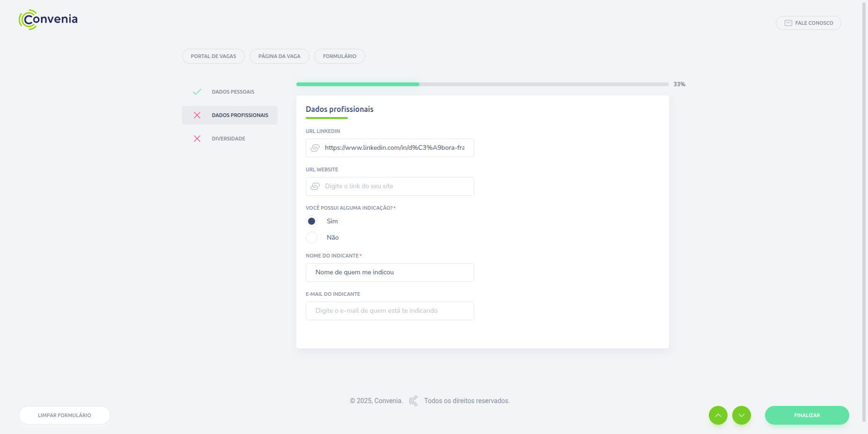Image resolution: width=868 pixels, height=434 pixels.
Task: Click the Convenia logo
Action: [48, 20]
